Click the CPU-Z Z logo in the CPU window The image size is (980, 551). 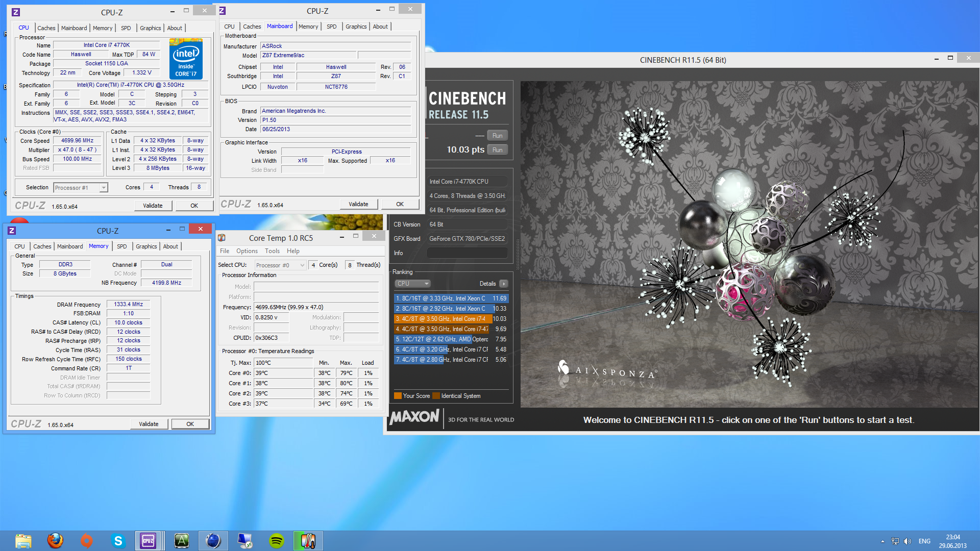click(x=16, y=12)
